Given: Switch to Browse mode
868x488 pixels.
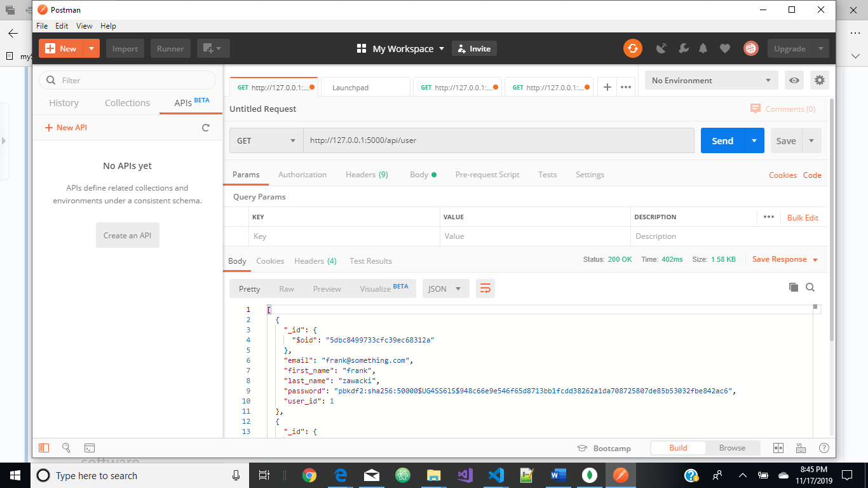Looking at the screenshot, I should [x=732, y=448].
